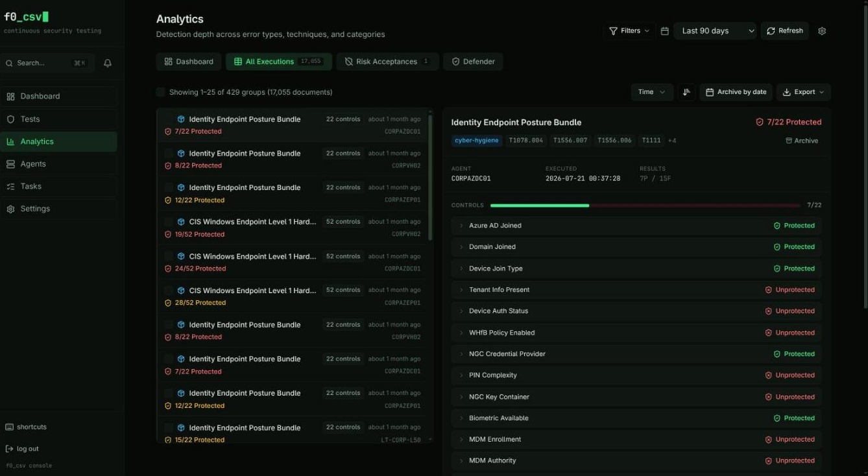Expand the Device Join Type control
868x476 pixels.
point(461,268)
